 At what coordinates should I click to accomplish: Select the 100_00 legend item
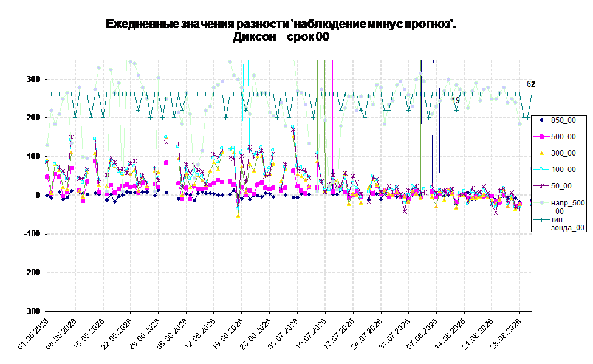pyautogui.click(x=555, y=170)
